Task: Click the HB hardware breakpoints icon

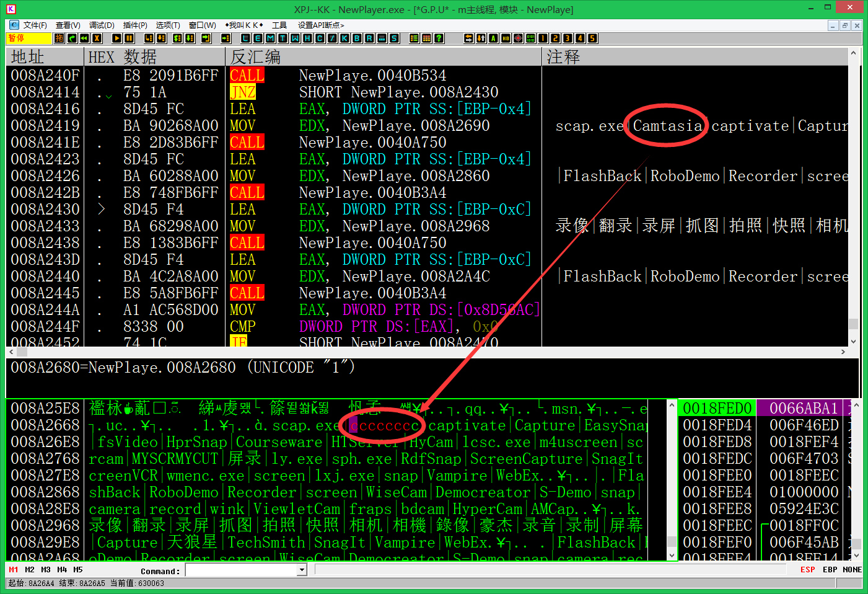Action: click(x=506, y=38)
